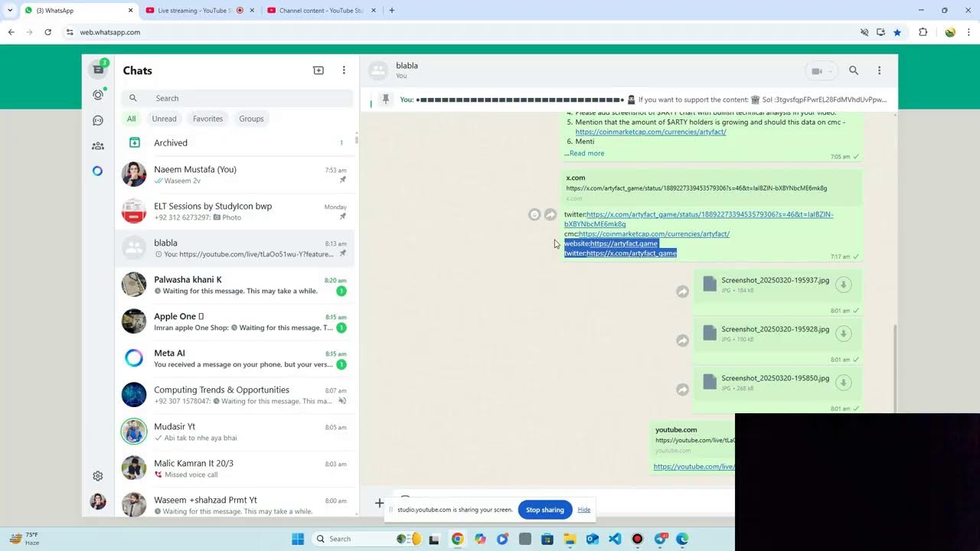
Task: Open Computing Trends & Opportunities chat
Action: point(235,395)
